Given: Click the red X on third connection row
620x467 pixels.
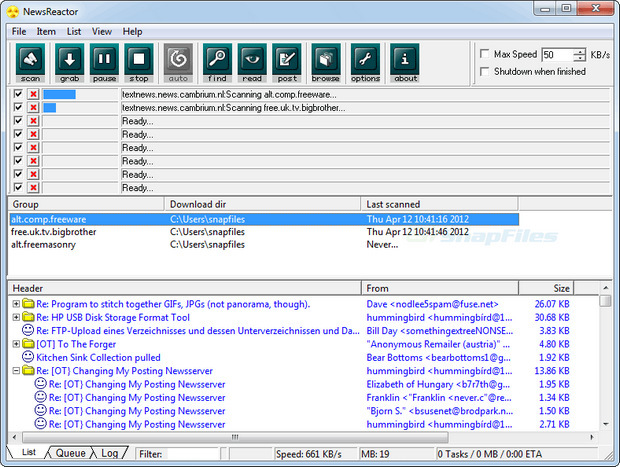Looking at the screenshot, I should point(33,121).
